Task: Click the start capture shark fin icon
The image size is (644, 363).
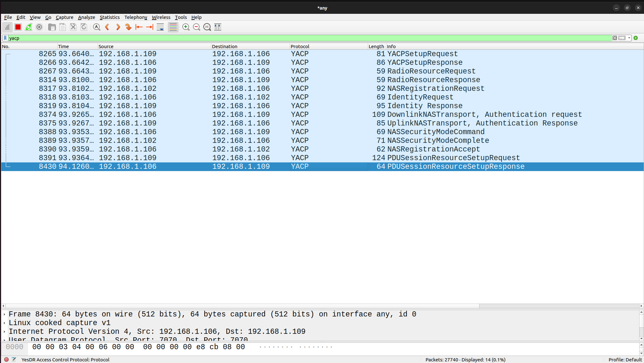Action: [x=7, y=27]
